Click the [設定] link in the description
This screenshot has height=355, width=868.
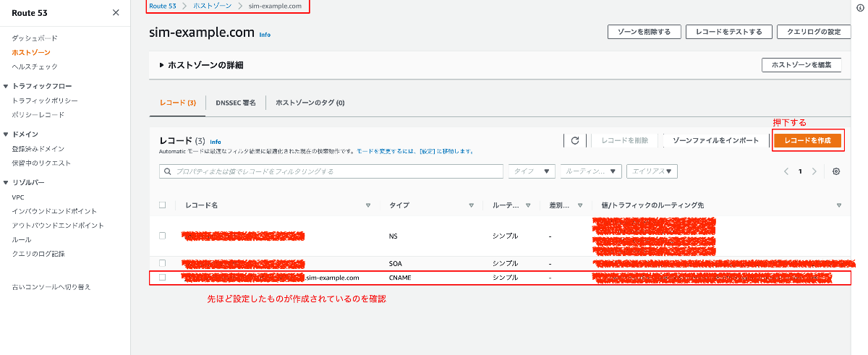427,151
